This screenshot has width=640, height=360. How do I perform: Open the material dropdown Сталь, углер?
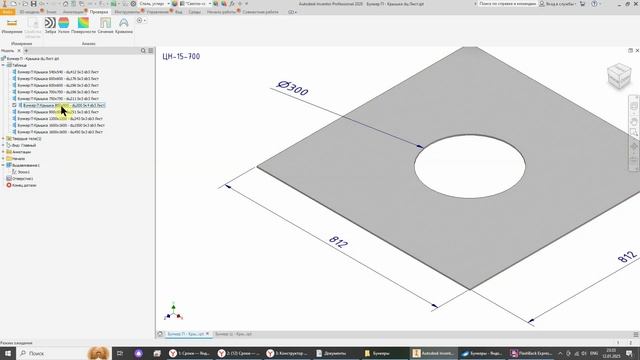pyautogui.click(x=168, y=4)
